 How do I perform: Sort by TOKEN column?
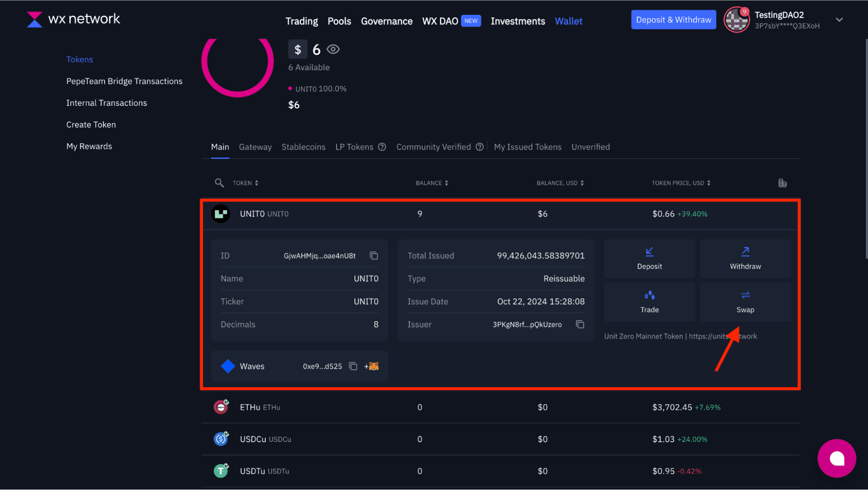coord(245,183)
